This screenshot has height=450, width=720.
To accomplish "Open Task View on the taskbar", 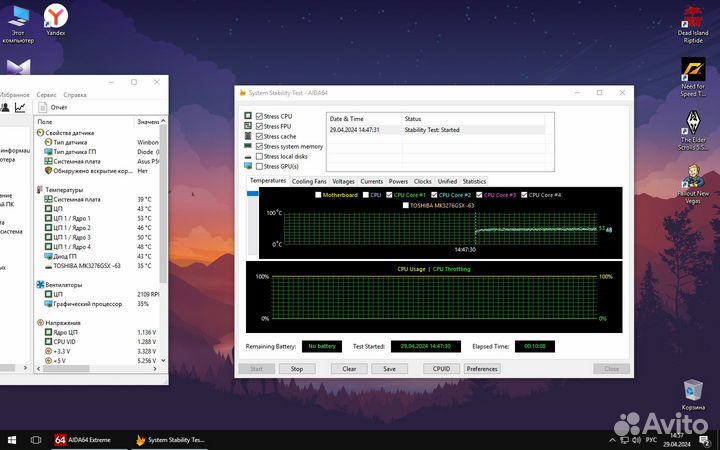I will point(36,440).
